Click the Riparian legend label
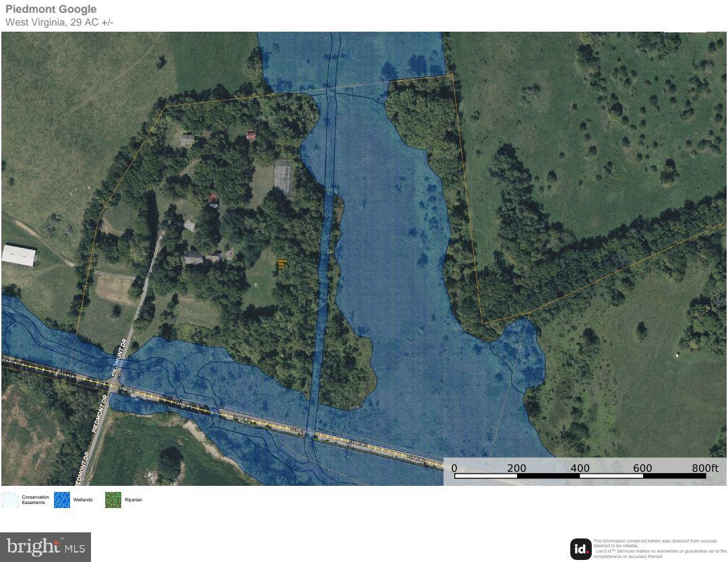This screenshot has width=728, height=562. (133, 500)
